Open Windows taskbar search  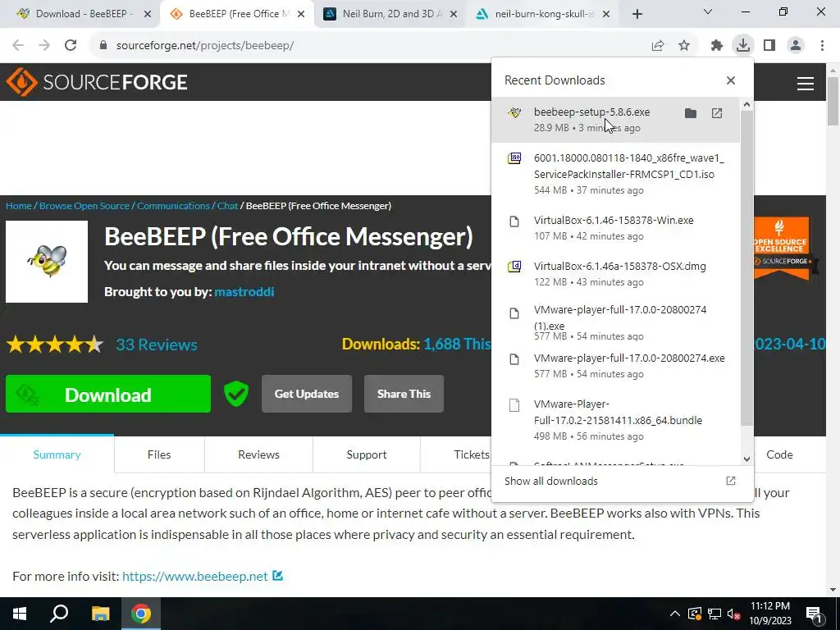click(59, 614)
